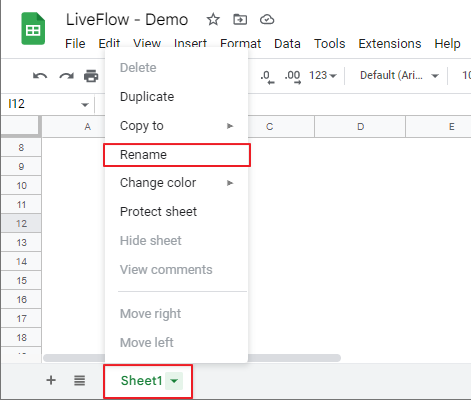Open the Extensions menu
This screenshot has height=400, width=471.
coord(390,43)
